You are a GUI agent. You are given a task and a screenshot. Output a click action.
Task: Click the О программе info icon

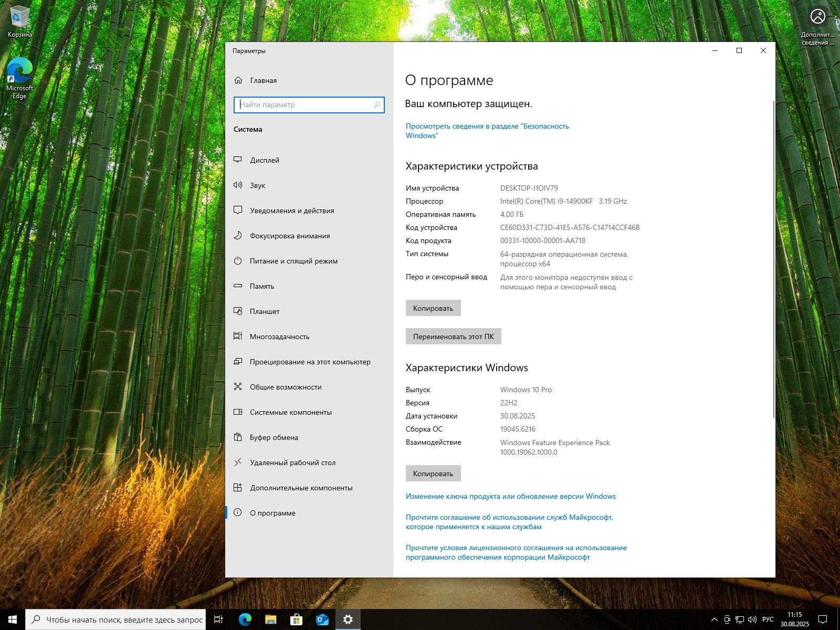[238, 512]
